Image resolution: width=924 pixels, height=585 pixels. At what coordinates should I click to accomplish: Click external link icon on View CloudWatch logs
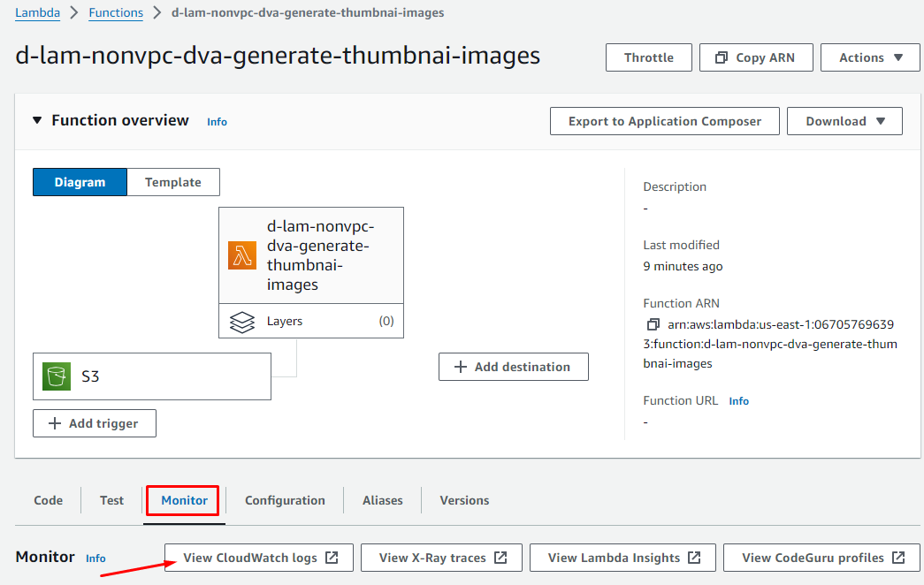pyautogui.click(x=332, y=558)
